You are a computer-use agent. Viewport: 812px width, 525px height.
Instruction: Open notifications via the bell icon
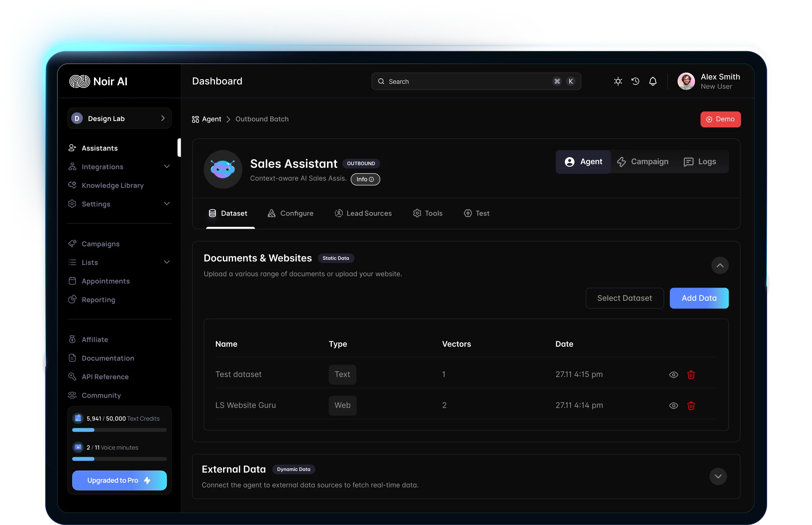pyautogui.click(x=653, y=81)
